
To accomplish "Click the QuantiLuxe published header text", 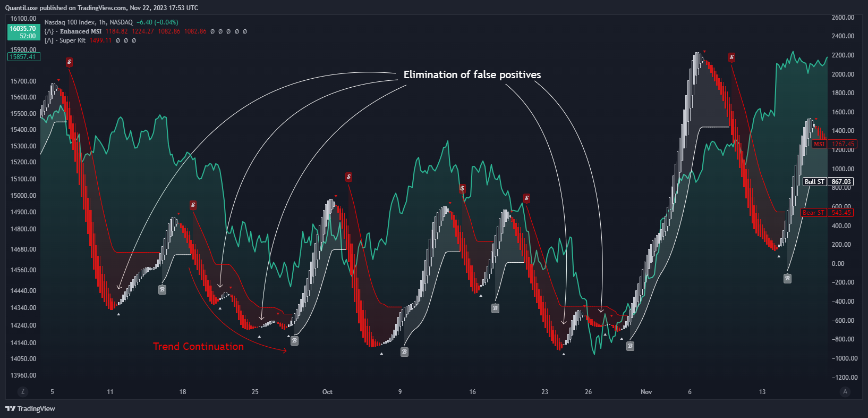I will [x=101, y=8].
